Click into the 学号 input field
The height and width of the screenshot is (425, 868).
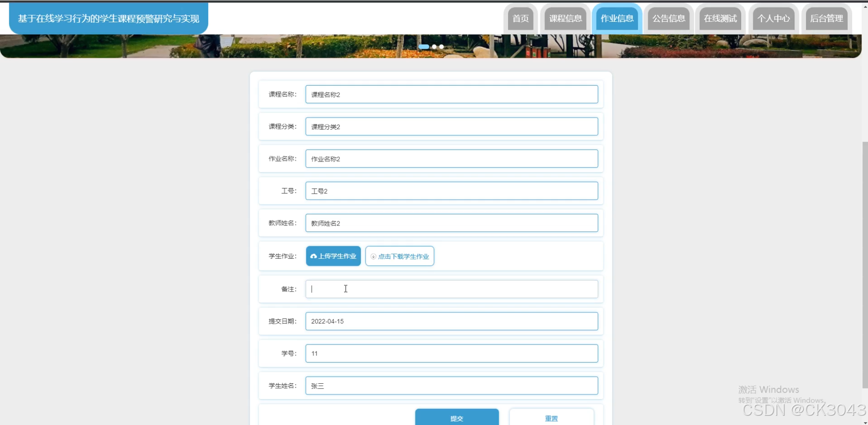(x=452, y=353)
